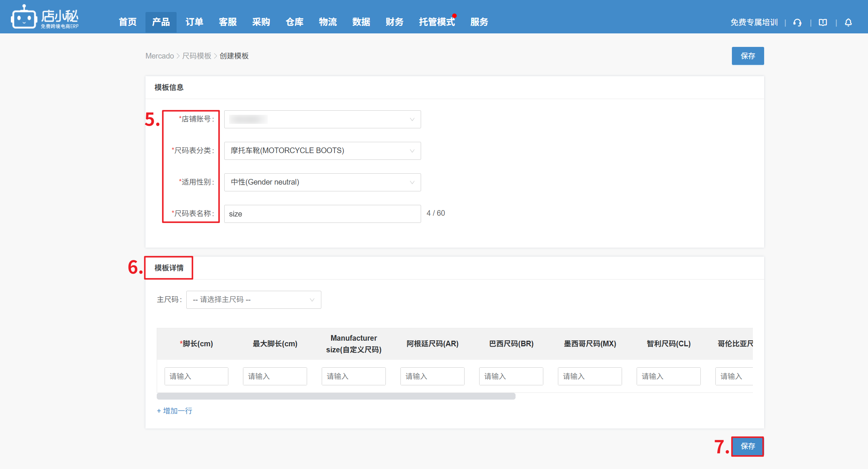Click the 店小秘 robot logo
Image resolution: width=868 pixels, height=469 pixels.
point(24,17)
